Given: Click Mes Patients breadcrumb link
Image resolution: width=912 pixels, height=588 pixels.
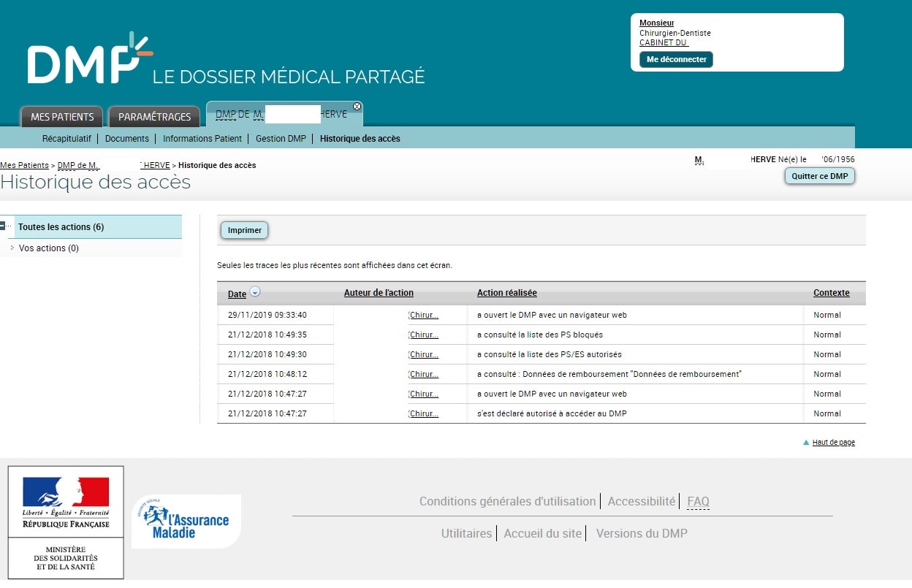Looking at the screenshot, I should click(x=24, y=166).
